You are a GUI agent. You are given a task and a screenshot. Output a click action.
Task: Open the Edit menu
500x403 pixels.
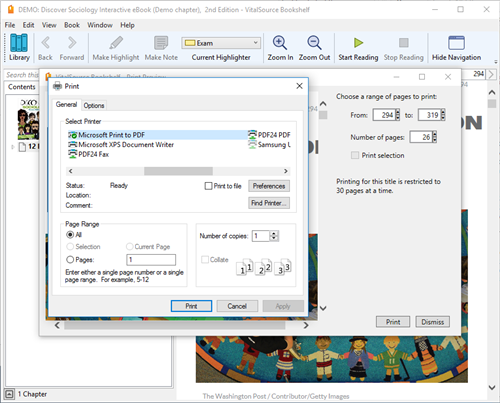coord(28,25)
